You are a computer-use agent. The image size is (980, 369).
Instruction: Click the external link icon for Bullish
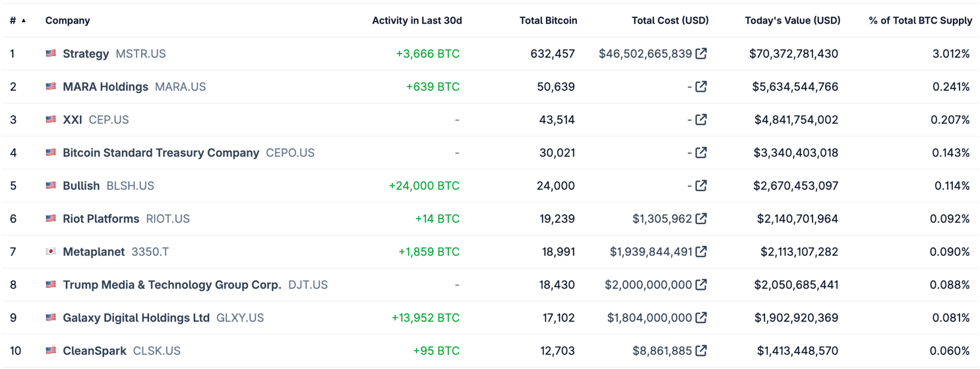[x=701, y=185]
